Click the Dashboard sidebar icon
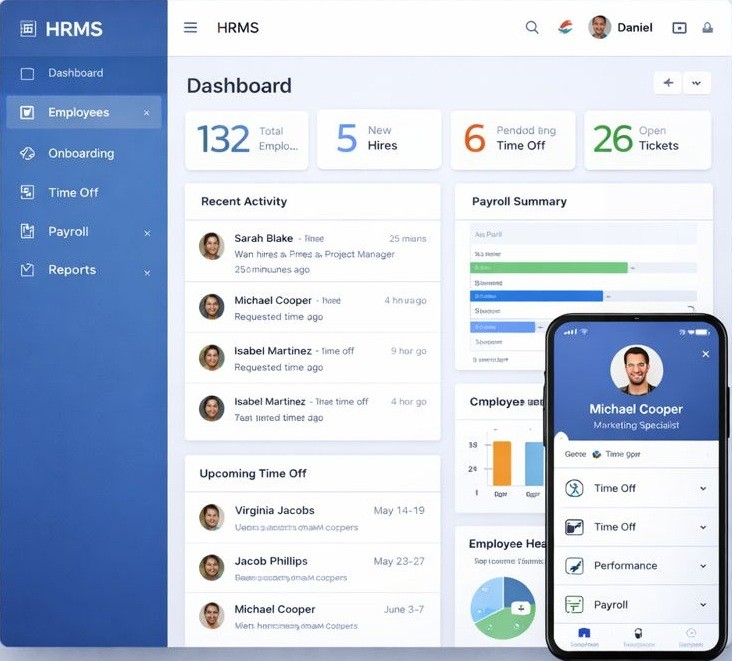Image resolution: width=732 pixels, height=661 pixels. click(x=28, y=74)
